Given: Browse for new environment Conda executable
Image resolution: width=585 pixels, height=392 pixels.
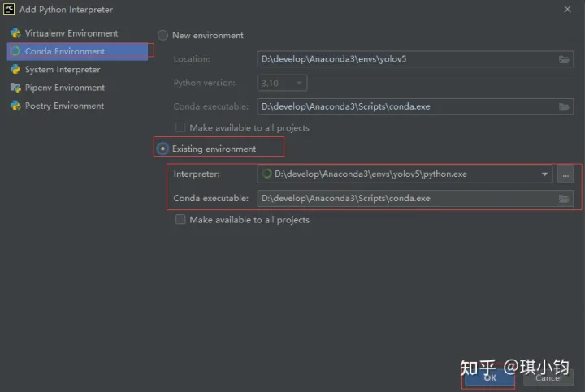Looking at the screenshot, I should (x=564, y=107).
